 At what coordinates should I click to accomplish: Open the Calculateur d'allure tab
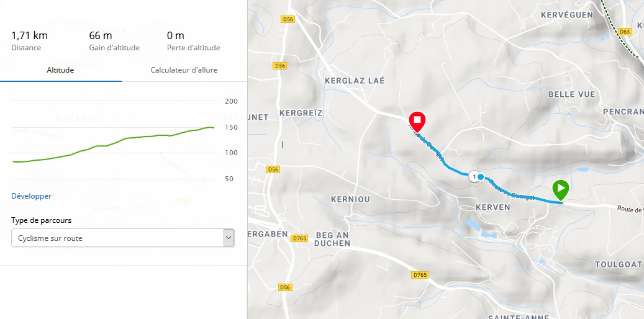(x=184, y=70)
